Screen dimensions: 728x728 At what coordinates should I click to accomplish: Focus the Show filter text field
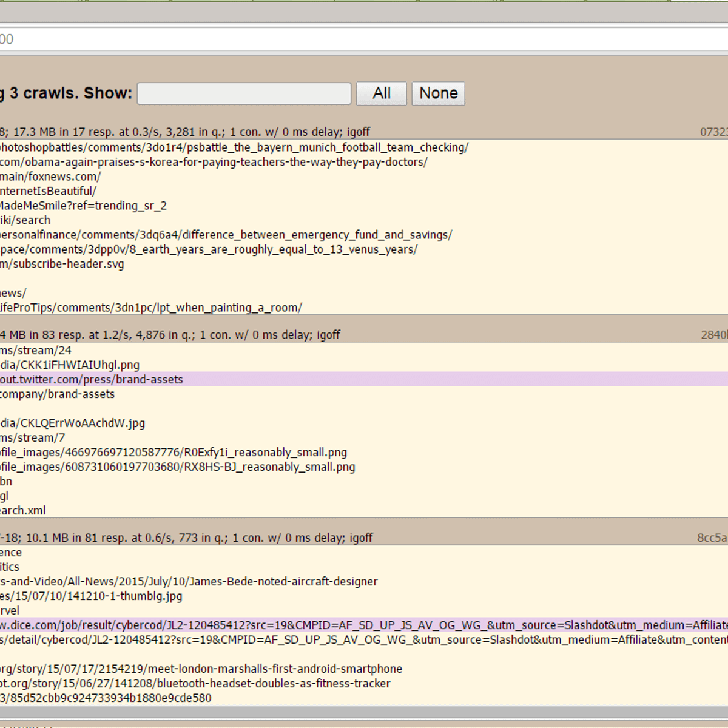tap(244, 93)
